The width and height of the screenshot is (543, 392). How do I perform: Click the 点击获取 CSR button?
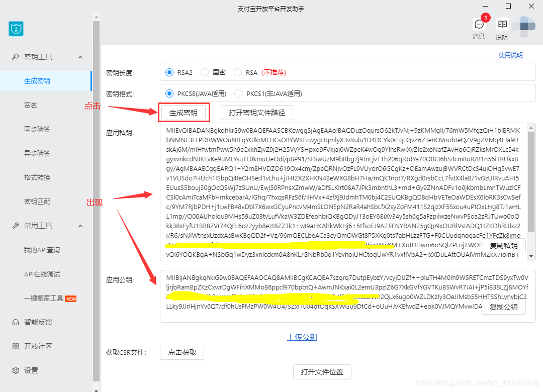tap(182, 352)
